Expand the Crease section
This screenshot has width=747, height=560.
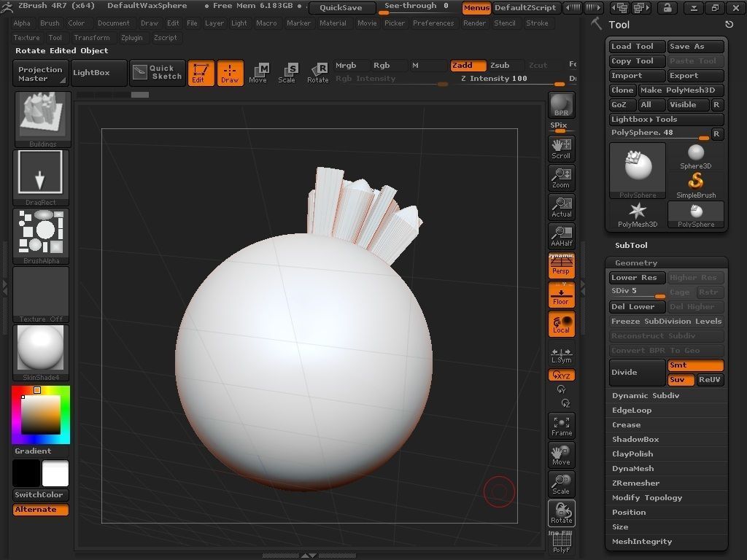[x=626, y=425]
